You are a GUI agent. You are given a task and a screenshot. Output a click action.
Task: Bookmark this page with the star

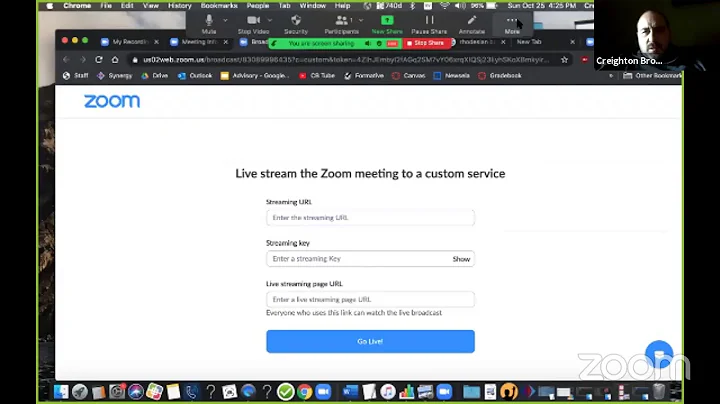tap(564, 60)
